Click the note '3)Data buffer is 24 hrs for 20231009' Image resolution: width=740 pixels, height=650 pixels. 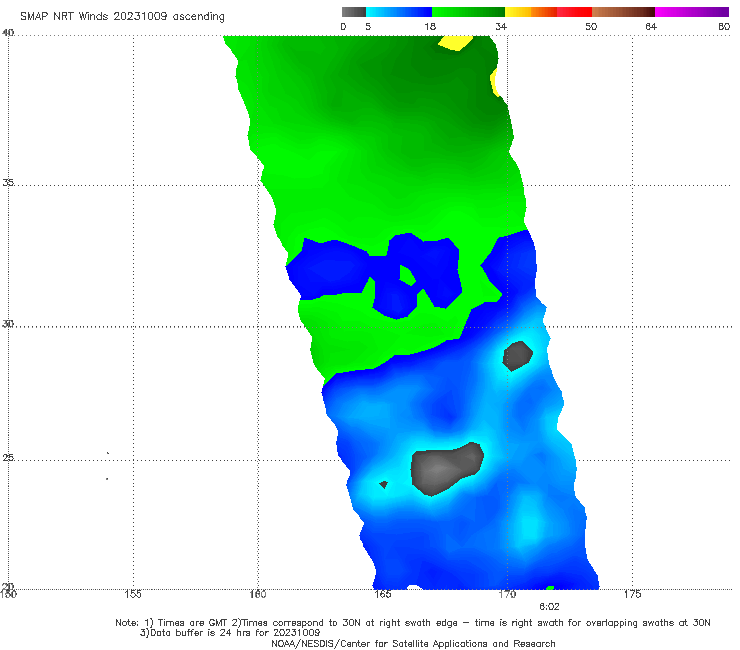pyautogui.click(x=230, y=633)
